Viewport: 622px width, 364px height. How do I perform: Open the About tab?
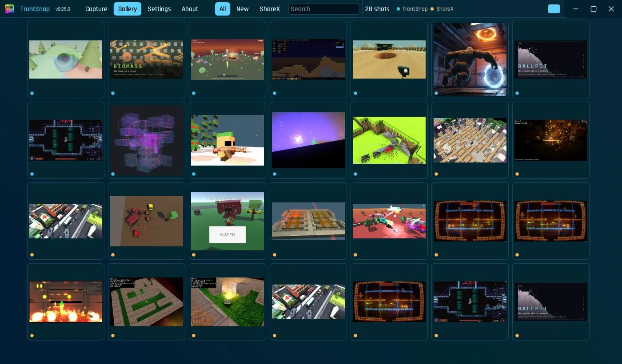point(190,9)
